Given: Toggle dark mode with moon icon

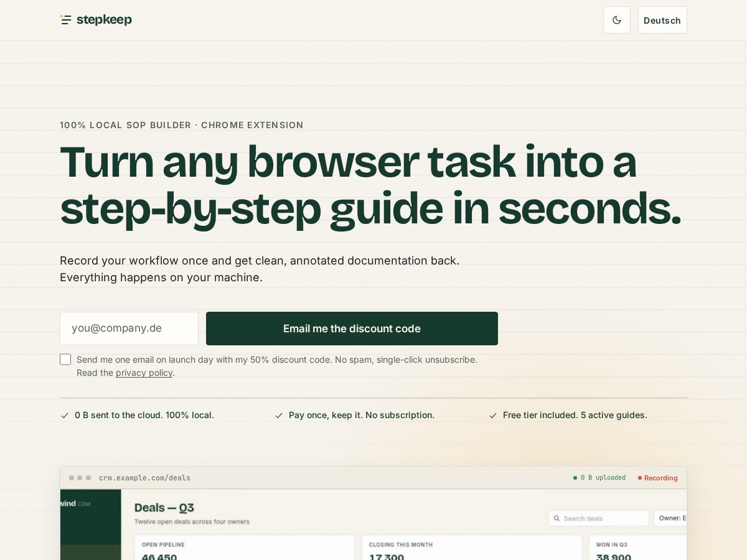Looking at the screenshot, I should coord(617,20).
